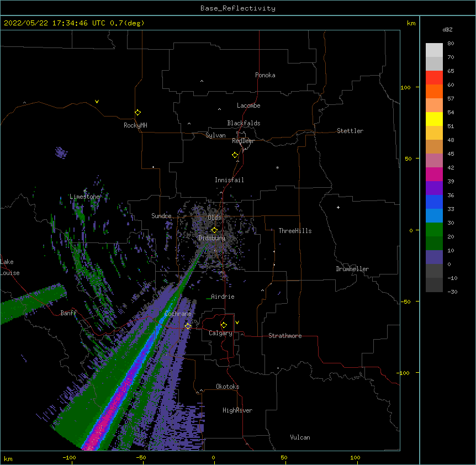Image resolution: width=476 pixels, height=465 pixels.
Task: Click the Lacombe city label
Action: tap(248, 105)
